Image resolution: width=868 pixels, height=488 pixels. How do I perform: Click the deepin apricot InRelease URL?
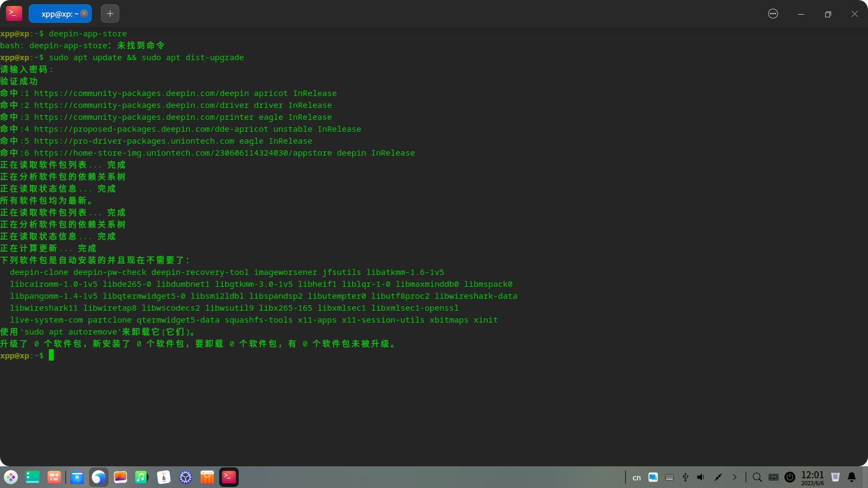point(186,93)
